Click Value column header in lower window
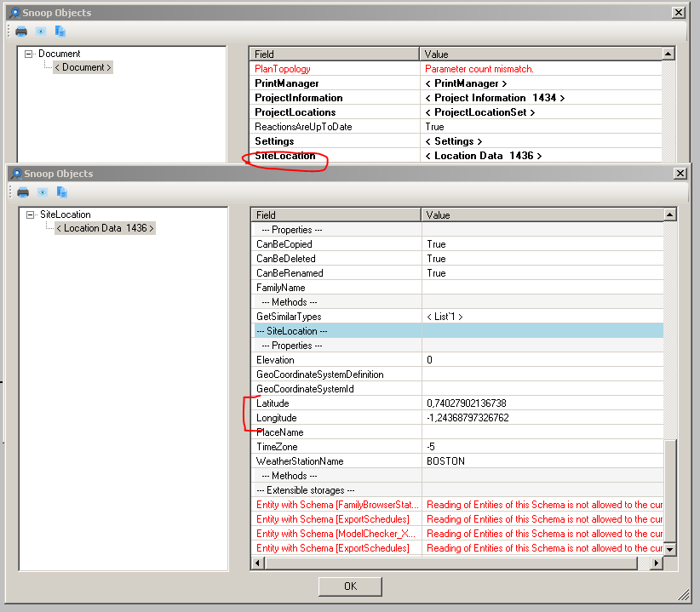This screenshot has height=612, width=700. (542, 215)
